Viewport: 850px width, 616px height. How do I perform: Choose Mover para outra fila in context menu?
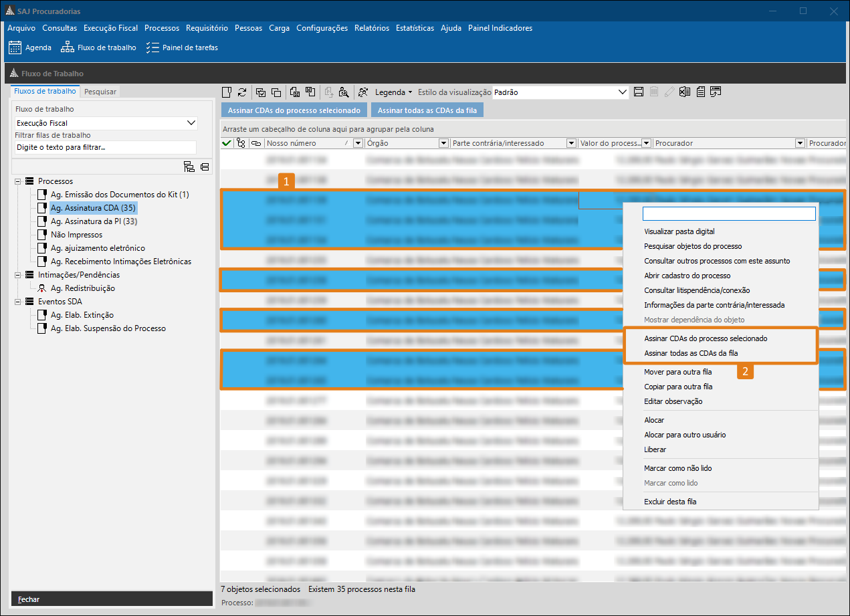click(x=677, y=372)
